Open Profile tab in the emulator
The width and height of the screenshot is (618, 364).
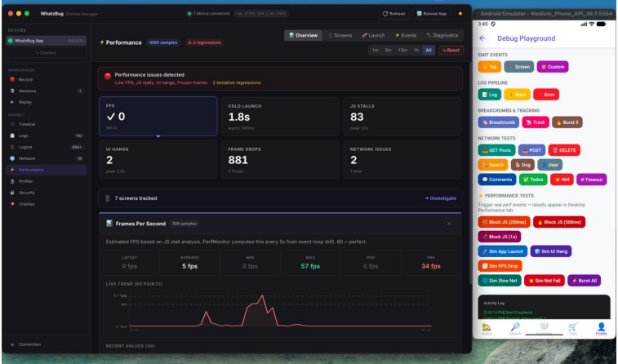click(601, 329)
